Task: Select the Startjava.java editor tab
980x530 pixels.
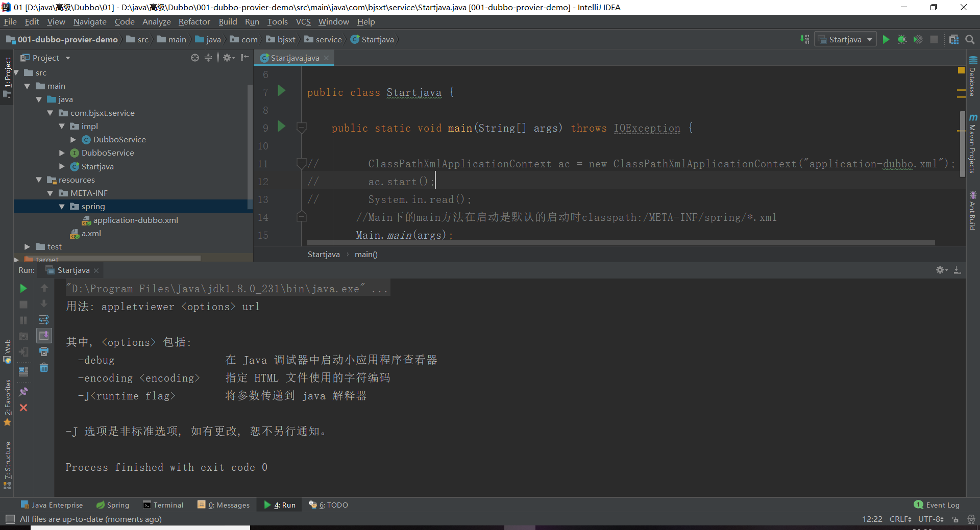Action: coord(295,58)
